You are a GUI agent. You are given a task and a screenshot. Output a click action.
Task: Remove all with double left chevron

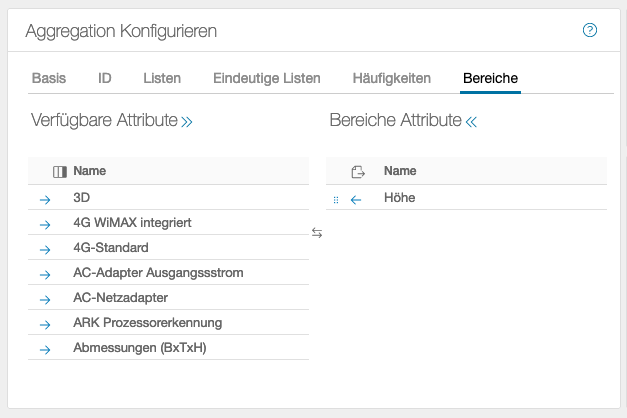click(471, 121)
